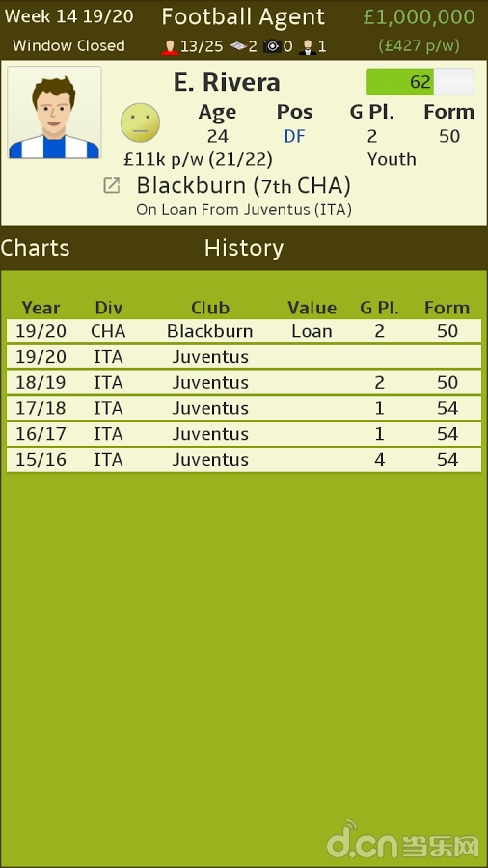This screenshot has height=868, width=488.
Task: Tap the camera icon in header
Action: click(272, 46)
